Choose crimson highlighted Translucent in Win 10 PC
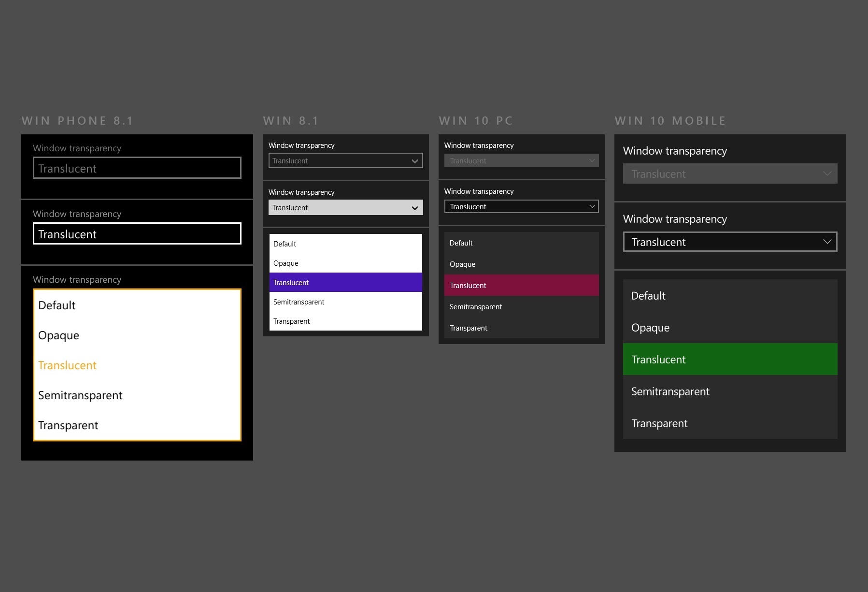868x592 pixels. [522, 286]
